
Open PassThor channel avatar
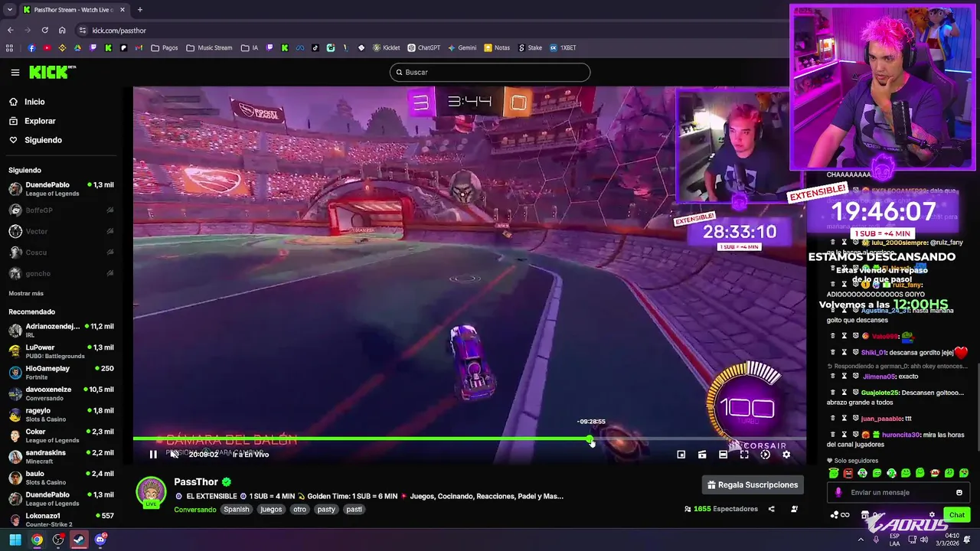click(x=151, y=492)
